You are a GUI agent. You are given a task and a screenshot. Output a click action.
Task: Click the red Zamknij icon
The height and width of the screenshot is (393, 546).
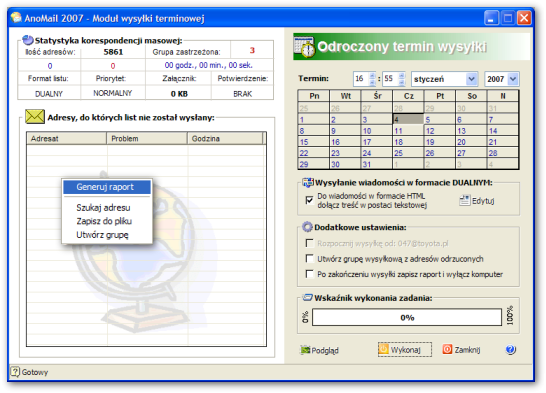447,349
